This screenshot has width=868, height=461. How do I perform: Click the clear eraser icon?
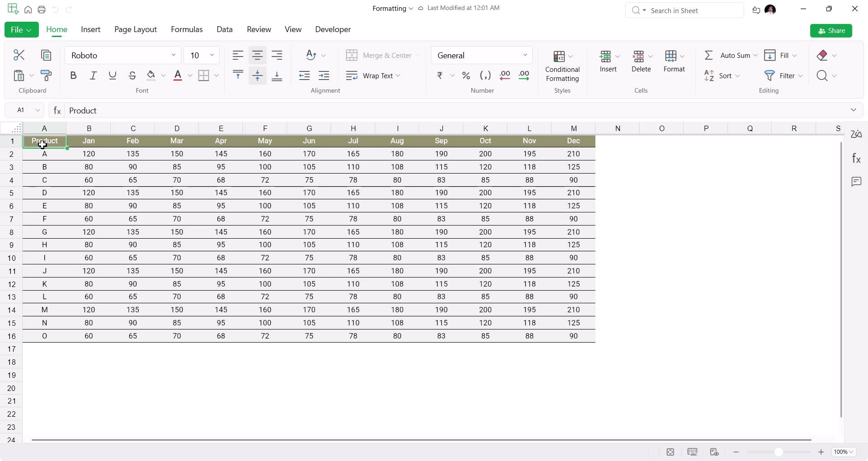tap(822, 55)
